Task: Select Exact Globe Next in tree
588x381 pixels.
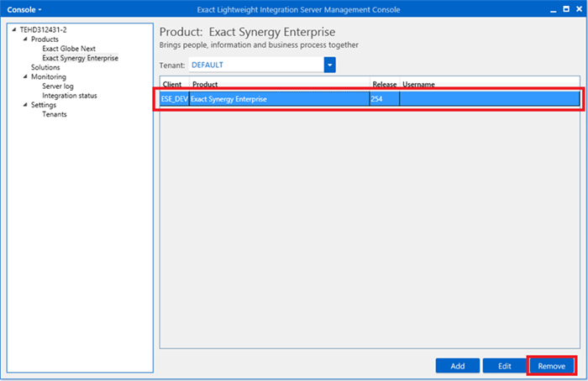Action: coord(69,49)
